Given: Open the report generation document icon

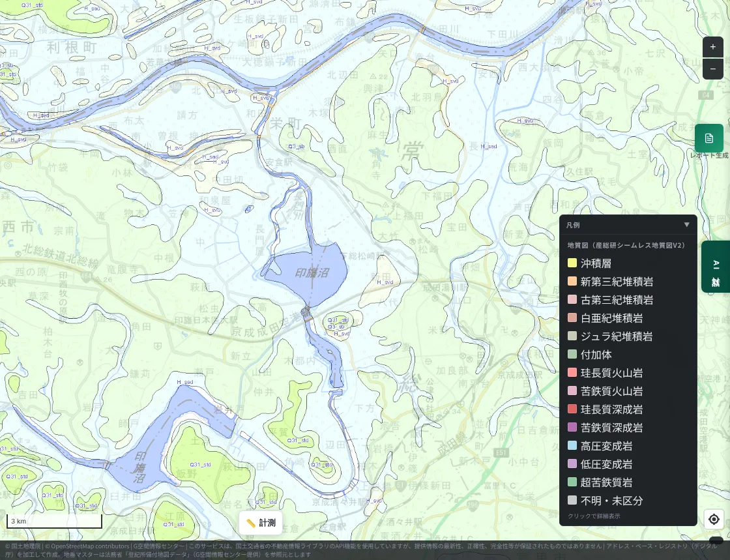Looking at the screenshot, I should 709,138.
